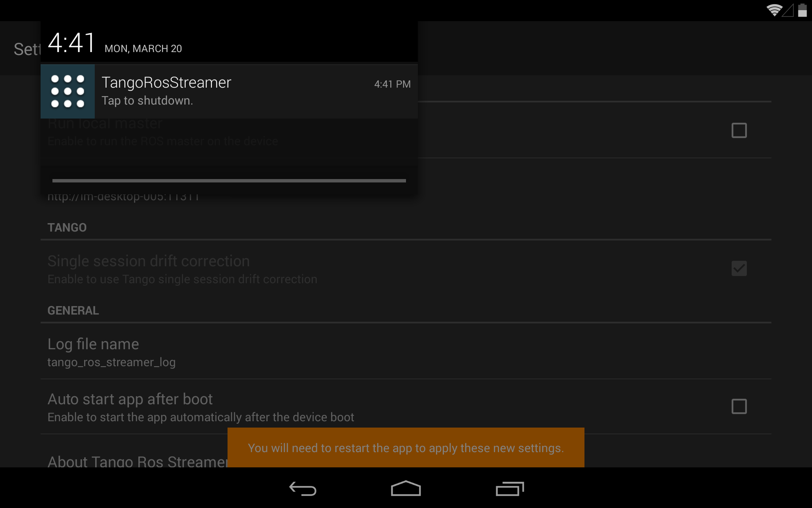This screenshot has width=812, height=508.
Task: Tap the Single session drift correction label
Action: pos(148,261)
